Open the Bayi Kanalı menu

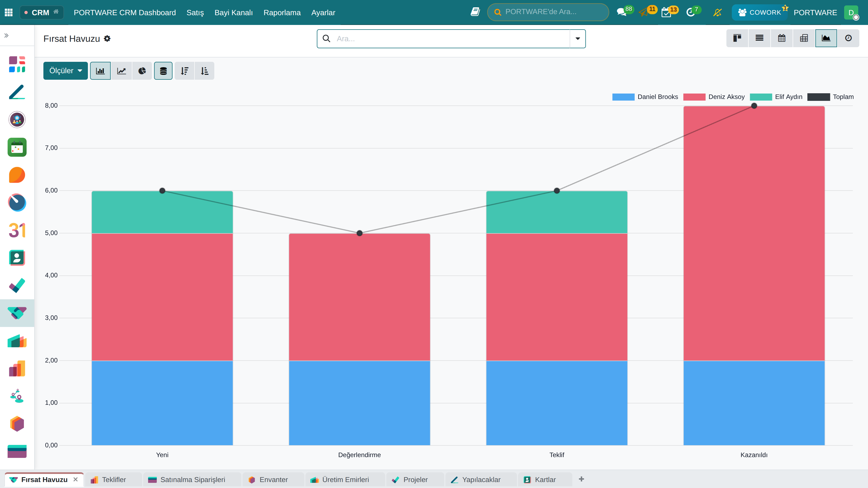234,12
